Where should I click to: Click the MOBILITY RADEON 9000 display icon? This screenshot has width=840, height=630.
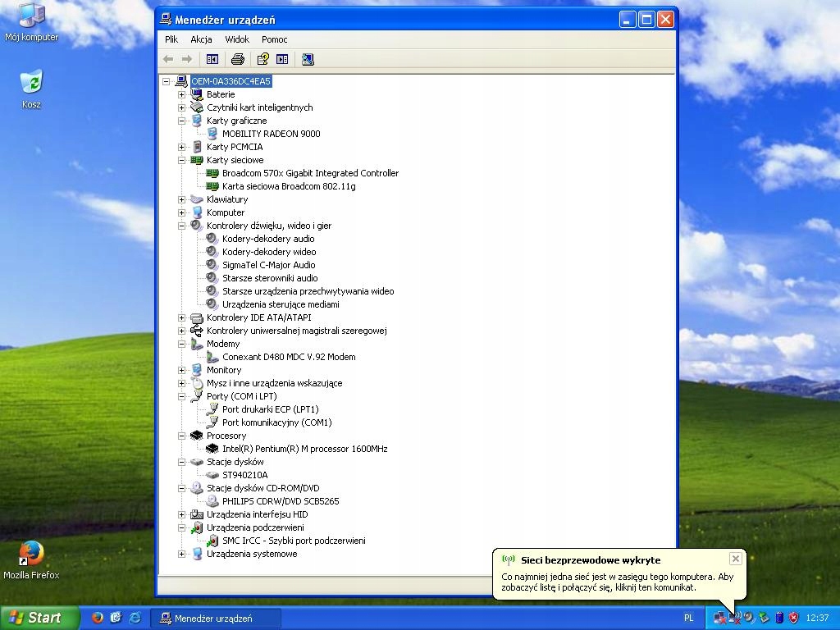click(212, 134)
